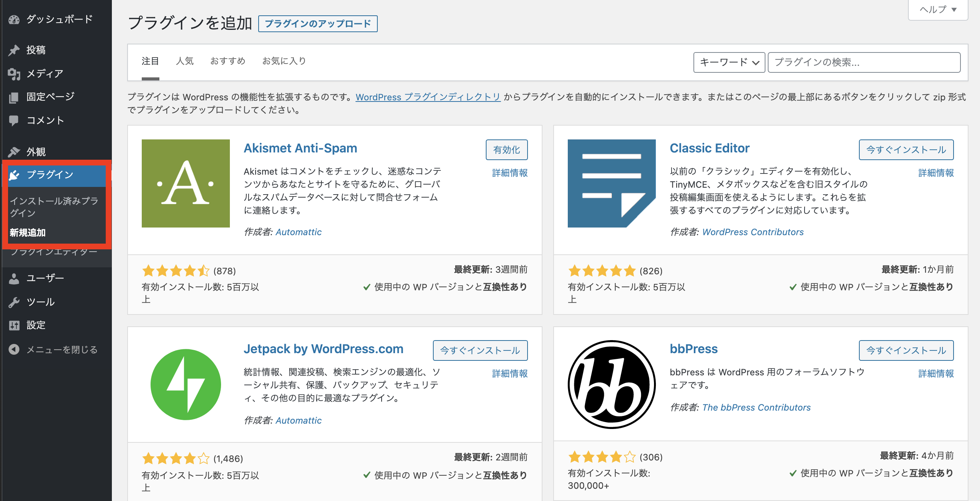Open ダッシュボード in the sidebar
The height and width of the screenshot is (501, 980).
pos(57,20)
